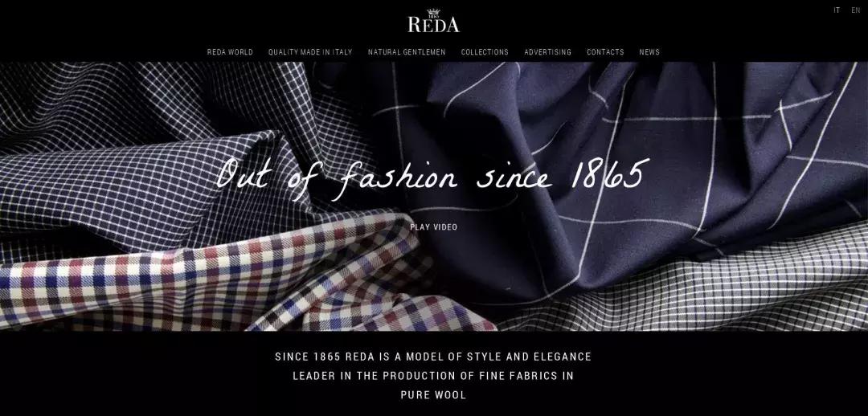This screenshot has height=416, width=868.
Task: Click the 'Leader in the production' line
Action: click(433, 376)
